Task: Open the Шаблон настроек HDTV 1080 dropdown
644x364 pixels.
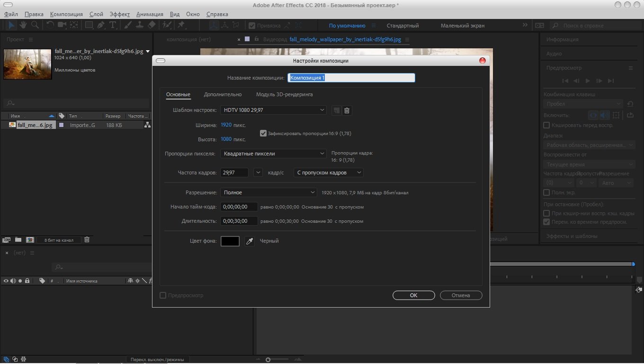Action: click(x=274, y=110)
